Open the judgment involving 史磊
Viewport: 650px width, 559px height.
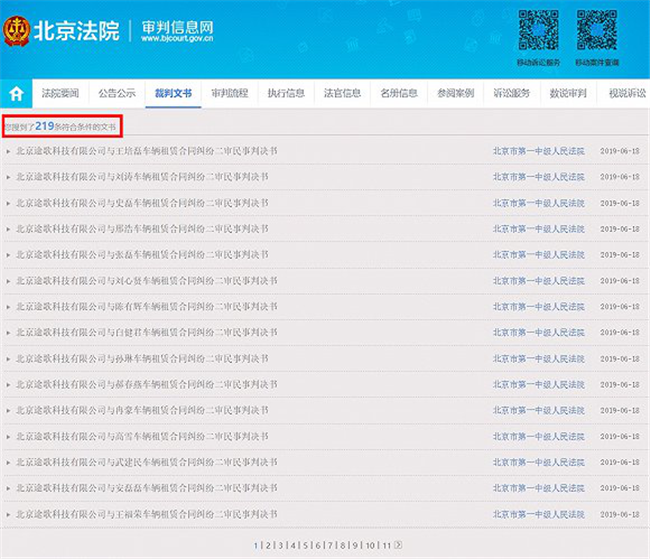click(x=142, y=203)
